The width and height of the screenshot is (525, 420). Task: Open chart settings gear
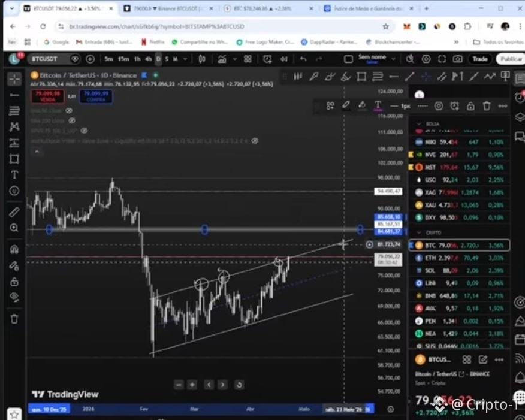(426, 59)
